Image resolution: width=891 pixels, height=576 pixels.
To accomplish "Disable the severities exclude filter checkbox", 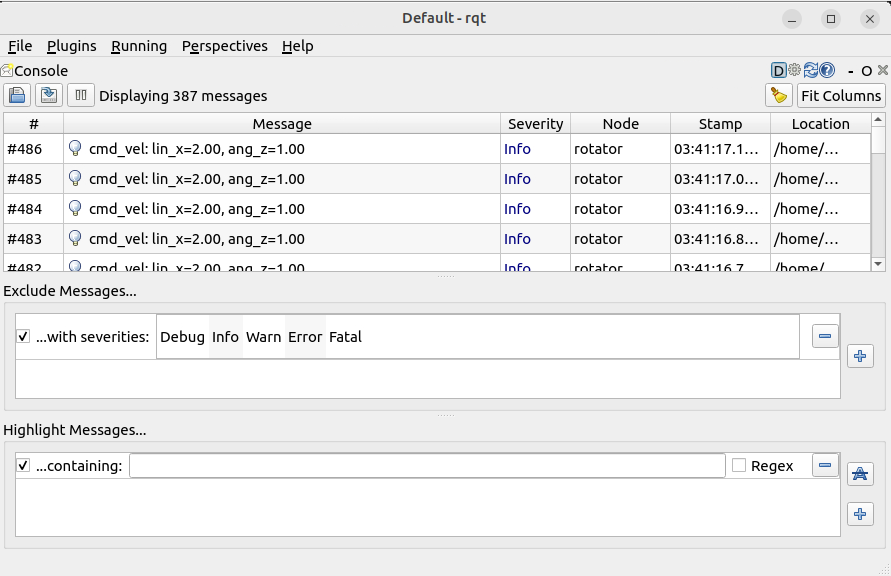I will point(24,337).
